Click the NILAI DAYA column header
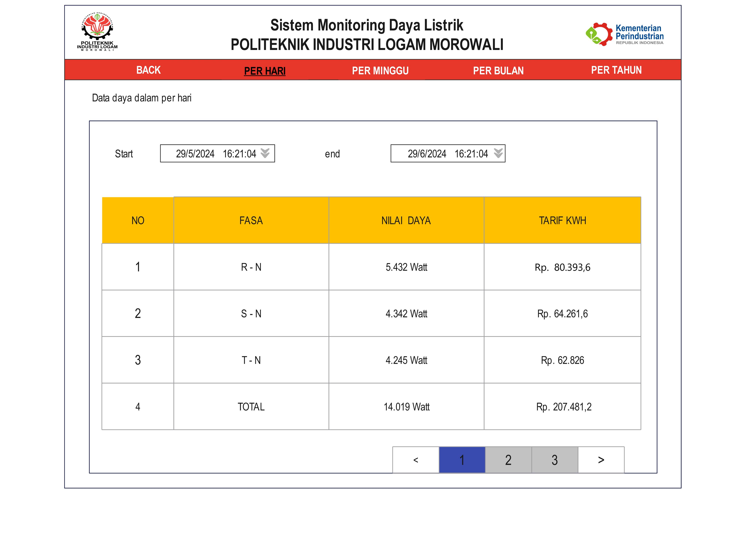This screenshot has height=534, width=756. [406, 221]
